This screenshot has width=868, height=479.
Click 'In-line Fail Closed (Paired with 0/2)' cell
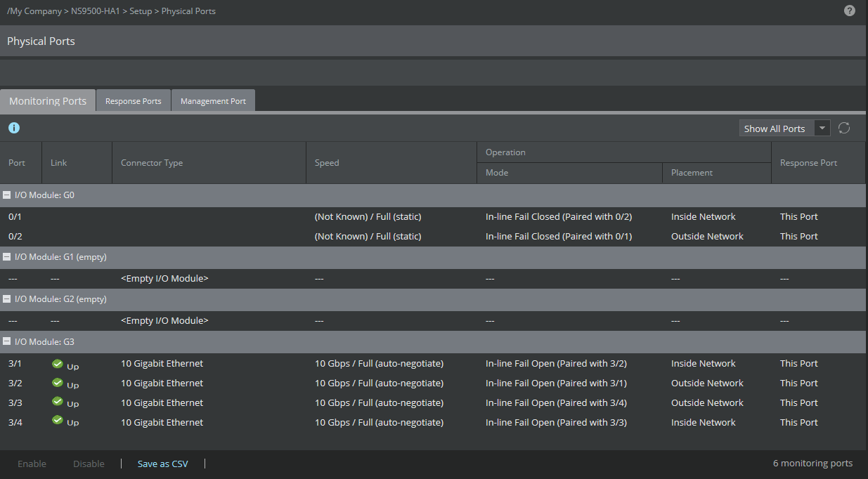click(559, 217)
